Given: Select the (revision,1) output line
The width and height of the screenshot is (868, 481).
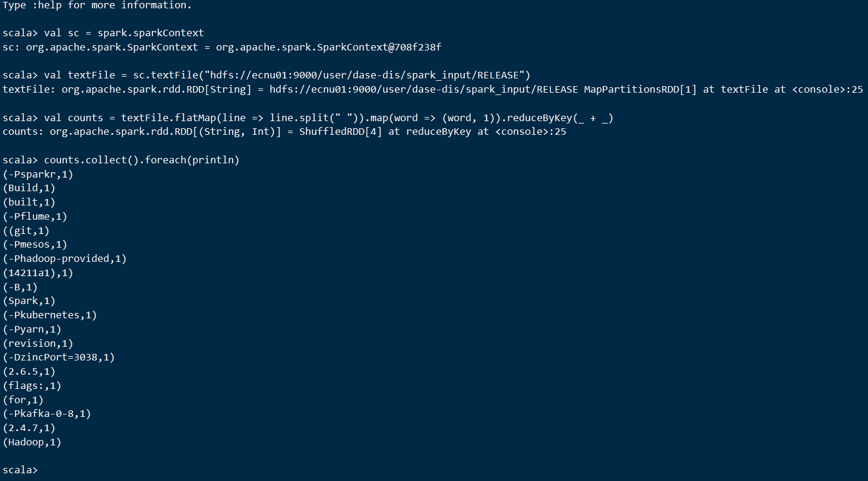Looking at the screenshot, I should (x=38, y=343).
